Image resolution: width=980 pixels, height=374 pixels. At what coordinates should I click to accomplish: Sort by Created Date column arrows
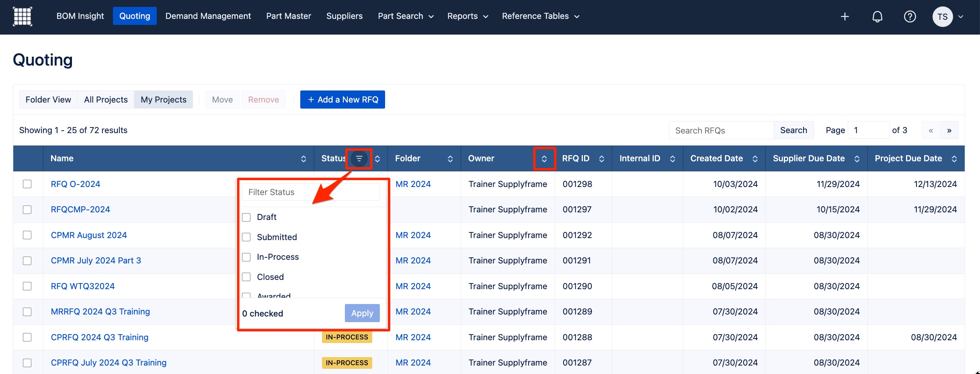click(x=755, y=159)
